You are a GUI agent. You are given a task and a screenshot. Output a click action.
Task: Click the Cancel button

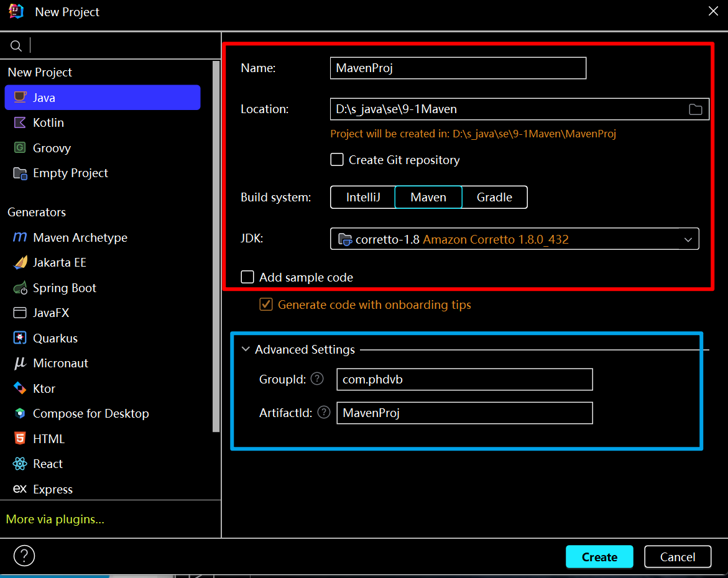pos(678,557)
